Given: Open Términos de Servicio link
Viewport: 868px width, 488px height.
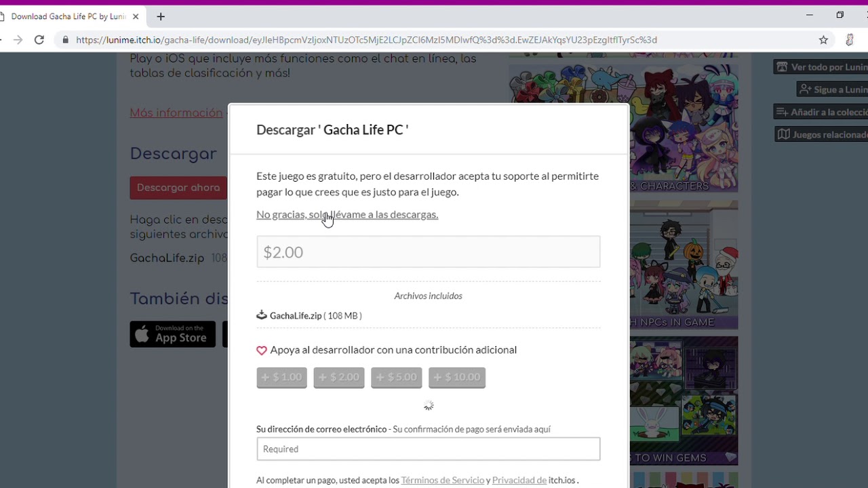Looking at the screenshot, I should click(443, 480).
